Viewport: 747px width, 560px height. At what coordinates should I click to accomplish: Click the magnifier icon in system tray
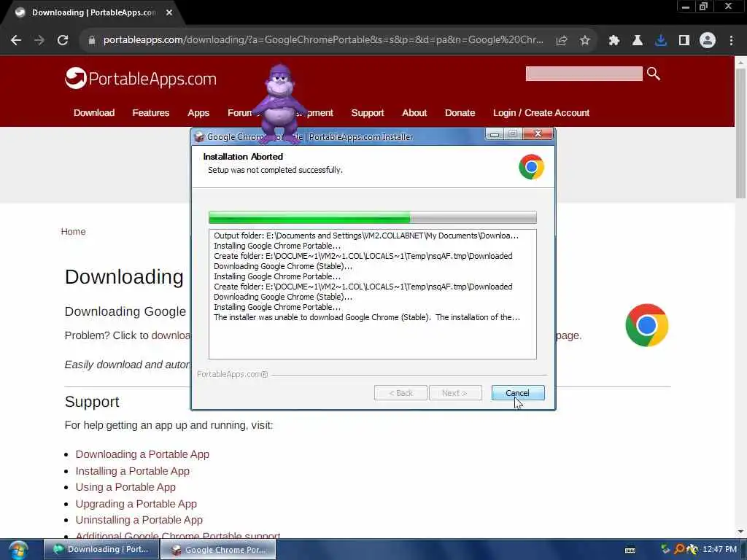(679, 549)
